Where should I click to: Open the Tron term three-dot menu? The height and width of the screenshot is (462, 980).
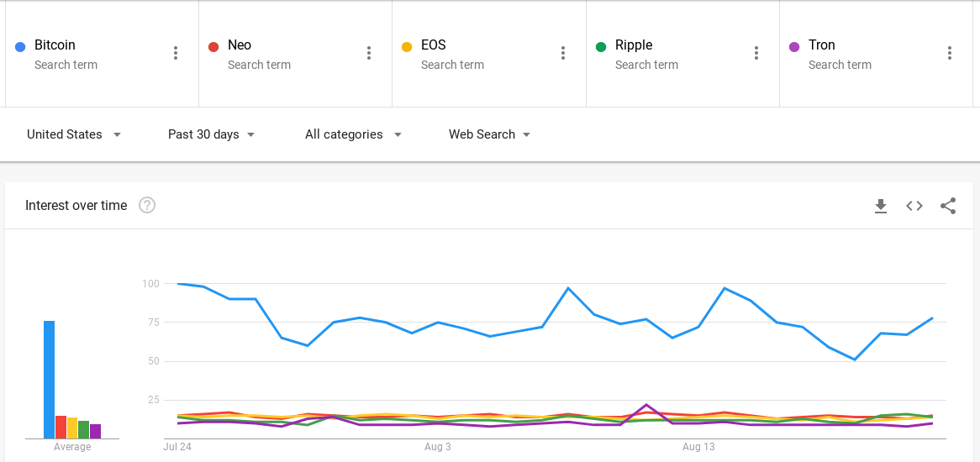pyautogui.click(x=950, y=53)
